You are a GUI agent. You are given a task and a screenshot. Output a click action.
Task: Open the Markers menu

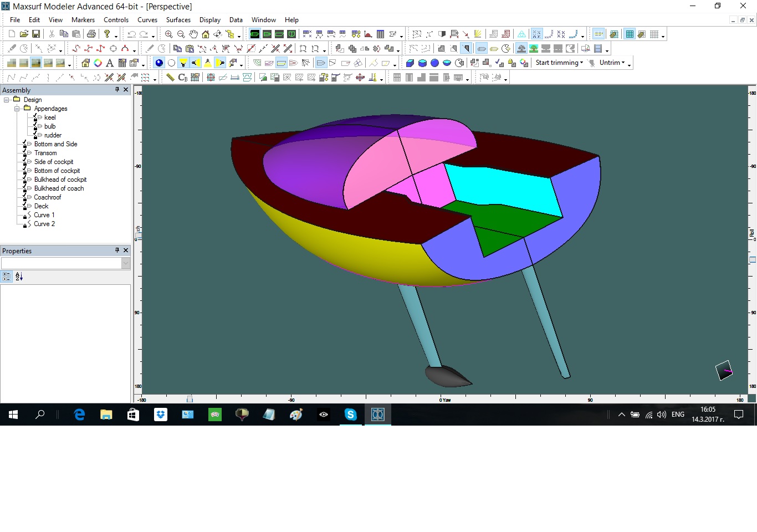tap(83, 20)
